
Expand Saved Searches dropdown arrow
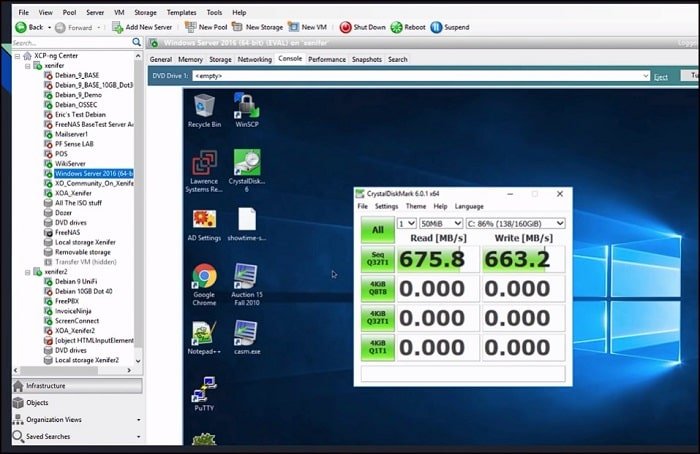point(138,437)
